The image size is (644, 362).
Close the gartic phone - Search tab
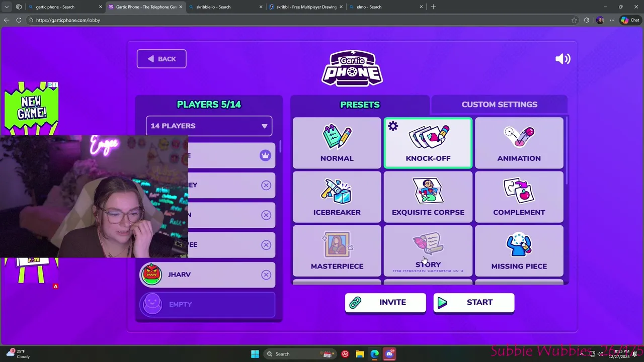tap(100, 7)
